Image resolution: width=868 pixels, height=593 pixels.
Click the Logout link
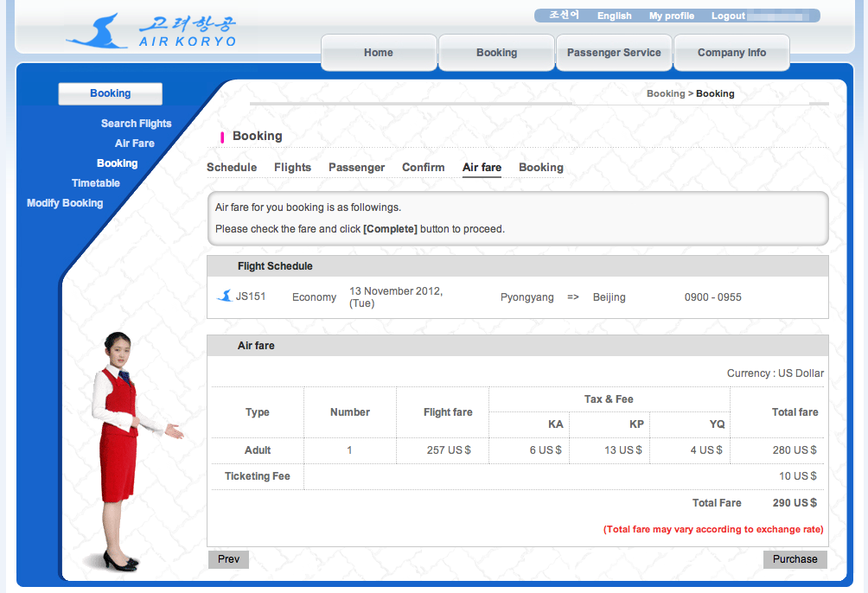[728, 16]
